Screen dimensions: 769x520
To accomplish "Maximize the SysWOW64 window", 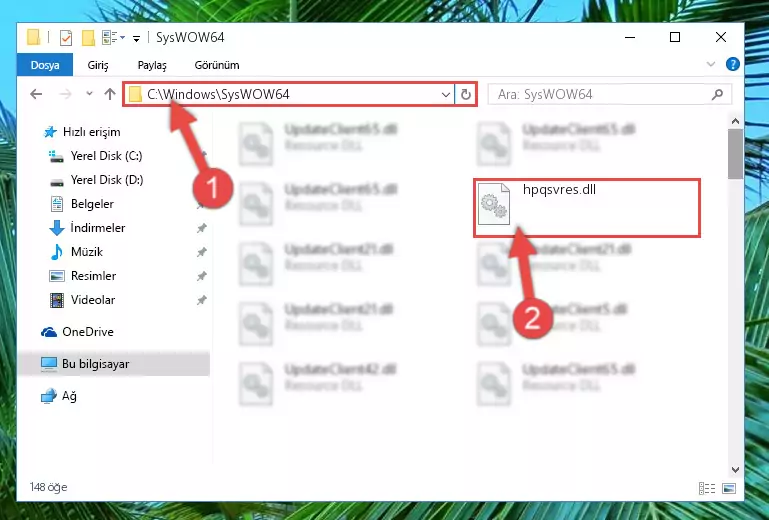I will coord(675,37).
